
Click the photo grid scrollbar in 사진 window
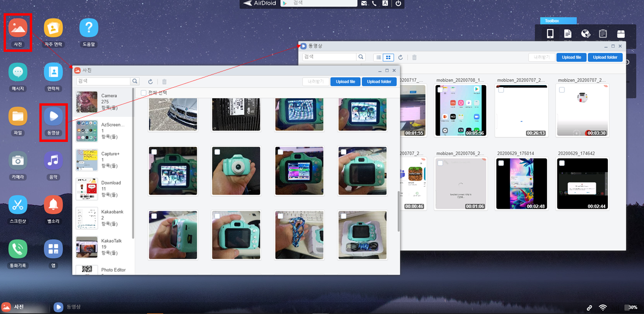[x=398, y=211]
